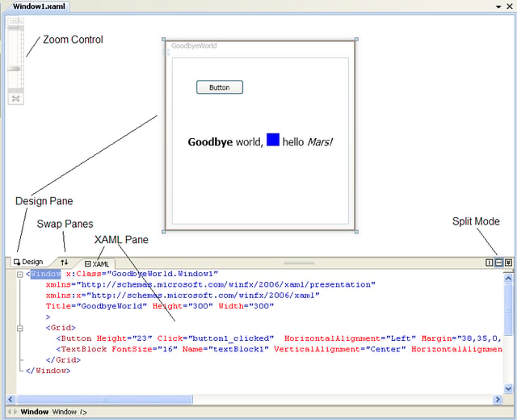This screenshot has height=420, width=517.
Task: Click the XAML editor's scroll down arrow
Action: tap(508, 388)
